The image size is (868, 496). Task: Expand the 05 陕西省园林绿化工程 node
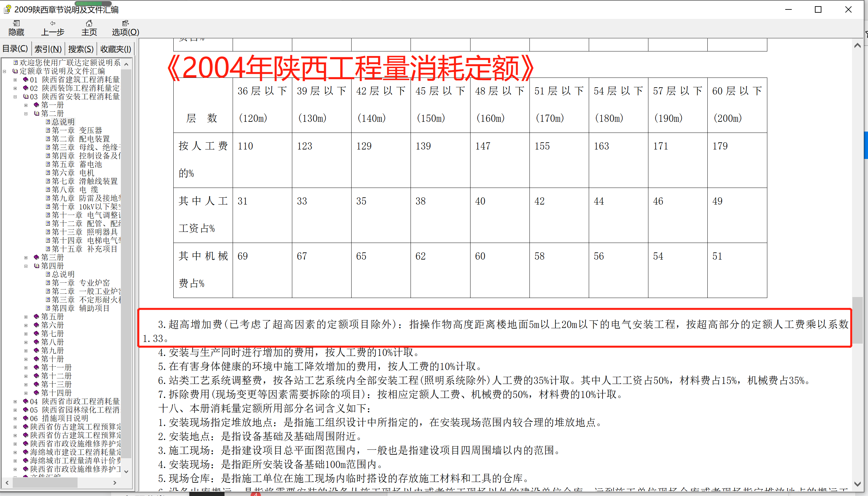point(15,410)
